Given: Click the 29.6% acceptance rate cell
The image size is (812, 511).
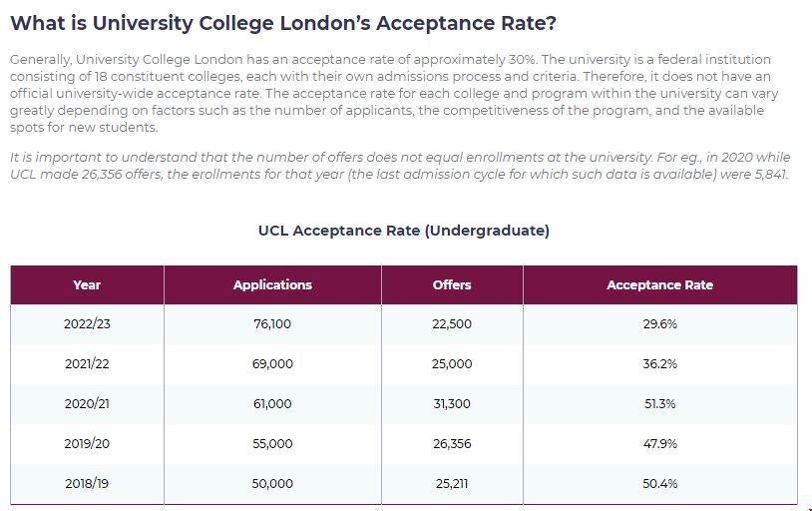Looking at the screenshot, I should tap(659, 324).
